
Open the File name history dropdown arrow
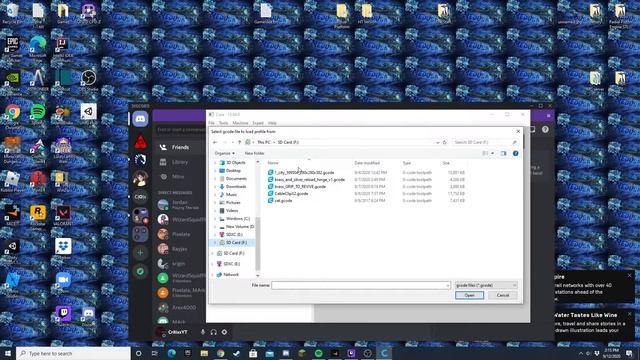click(x=448, y=285)
